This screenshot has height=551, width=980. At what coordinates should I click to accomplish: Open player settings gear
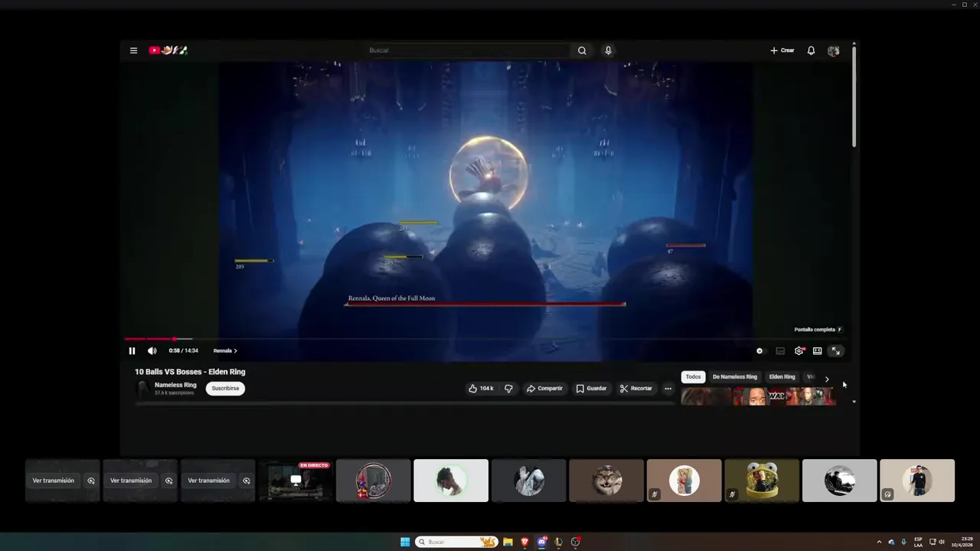tap(799, 350)
